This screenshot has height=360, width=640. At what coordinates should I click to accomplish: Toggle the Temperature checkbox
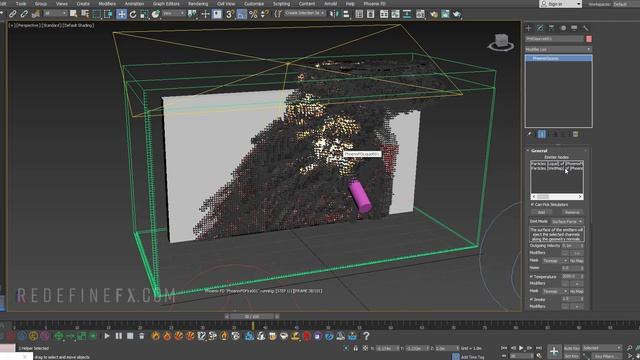pos(532,276)
